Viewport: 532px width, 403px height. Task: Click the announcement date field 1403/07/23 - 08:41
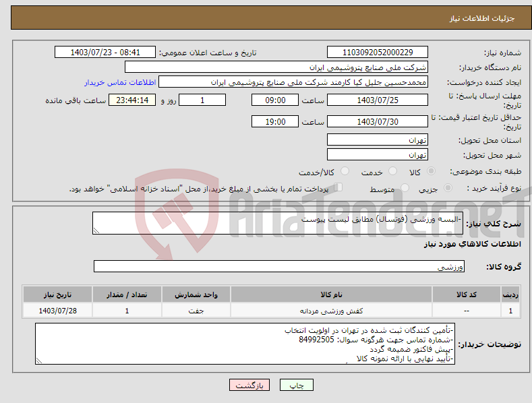click(105, 53)
